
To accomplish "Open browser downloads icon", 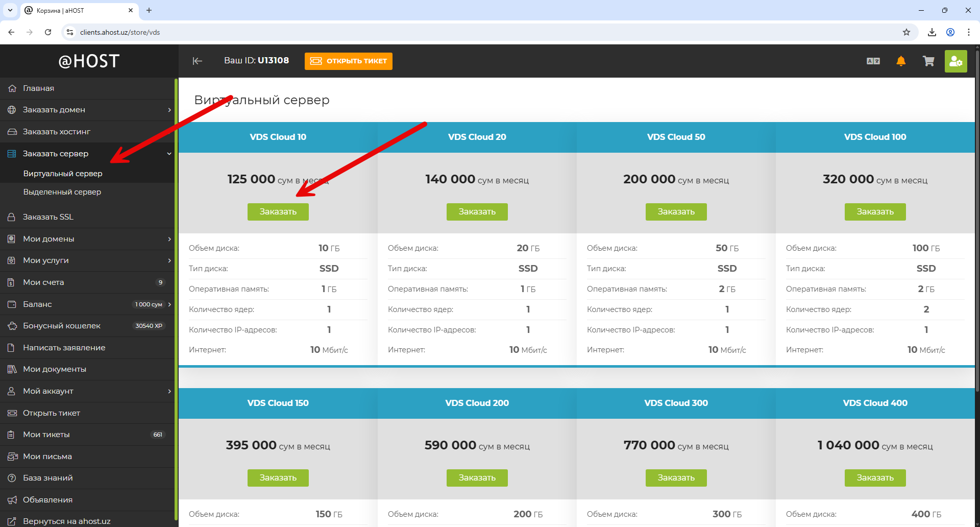I will (x=932, y=32).
